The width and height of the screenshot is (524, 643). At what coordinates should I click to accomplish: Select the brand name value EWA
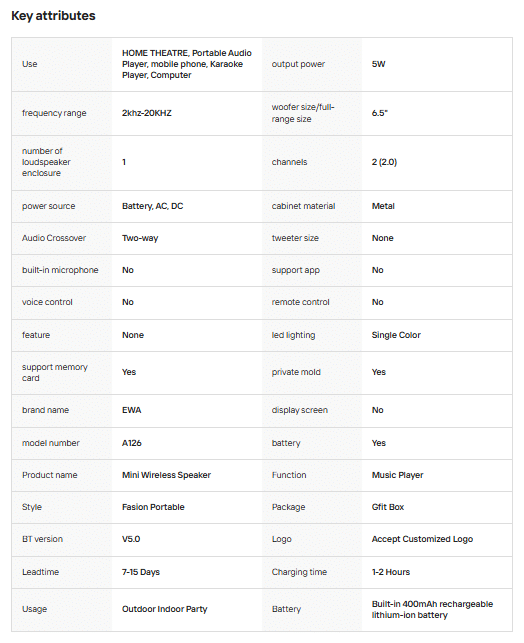click(132, 410)
